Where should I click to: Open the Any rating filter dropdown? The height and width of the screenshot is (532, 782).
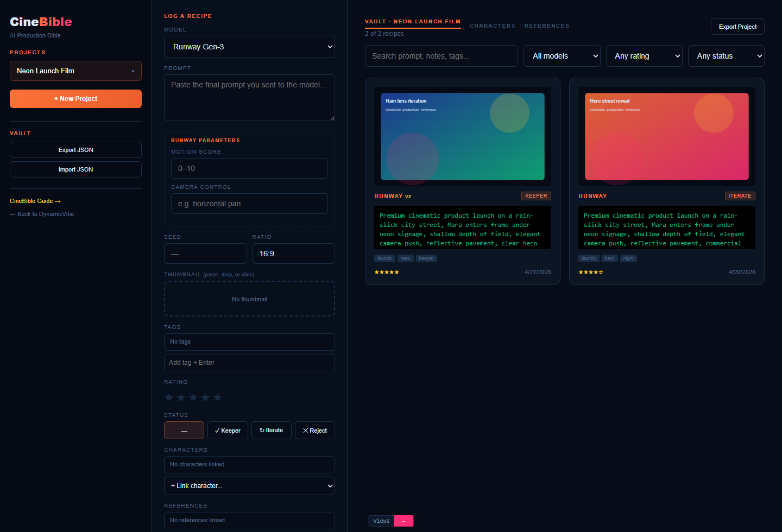[x=644, y=56]
